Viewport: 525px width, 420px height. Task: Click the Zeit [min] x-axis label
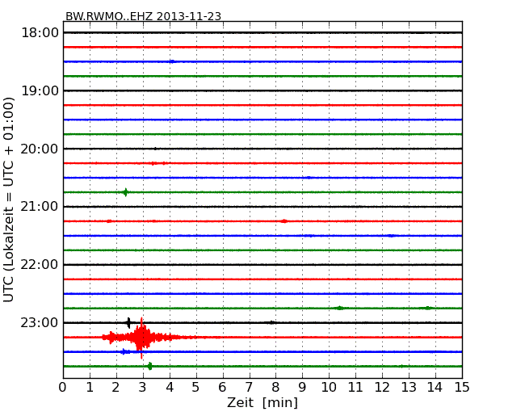[x=262, y=402]
